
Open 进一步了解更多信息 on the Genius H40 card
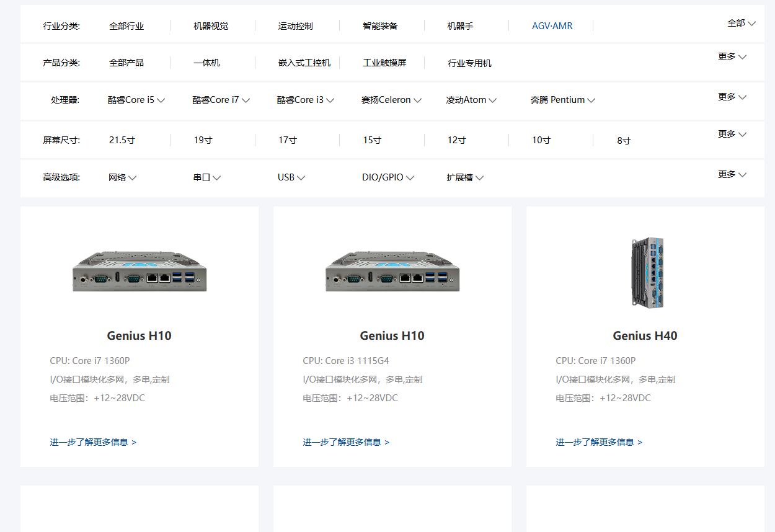point(599,442)
